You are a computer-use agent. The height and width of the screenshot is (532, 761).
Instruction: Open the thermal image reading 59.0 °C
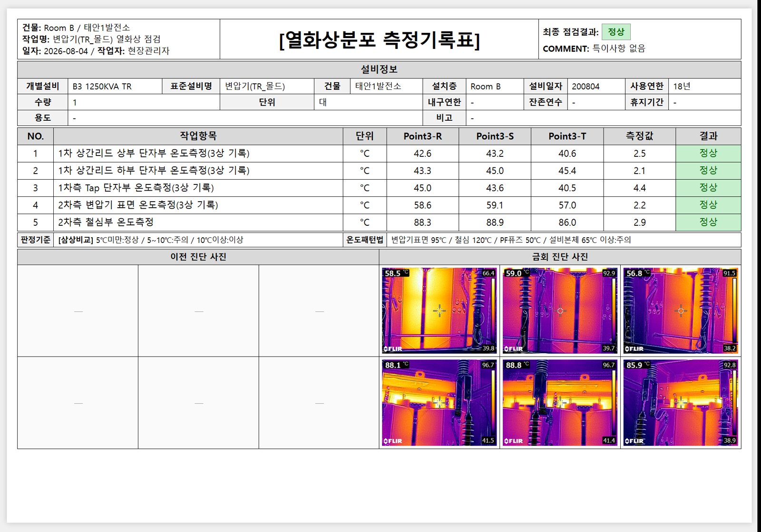(560, 310)
